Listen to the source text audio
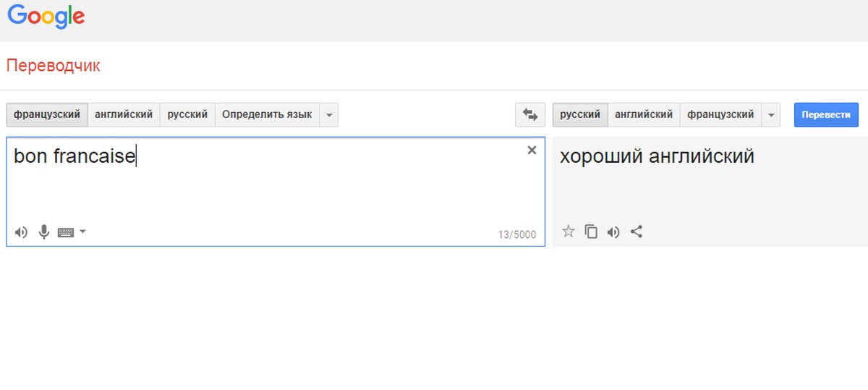The image size is (868, 390). click(x=21, y=232)
